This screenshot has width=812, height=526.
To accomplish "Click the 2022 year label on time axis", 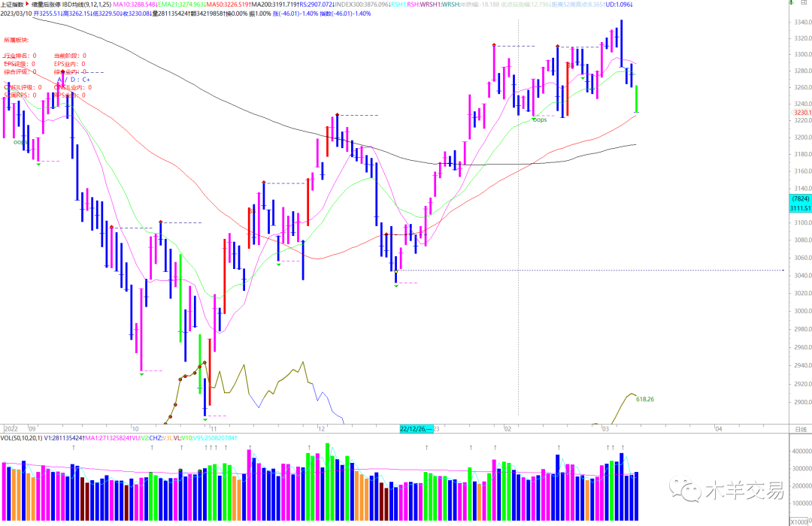I will pyautogui.click(x=11, y=428).
